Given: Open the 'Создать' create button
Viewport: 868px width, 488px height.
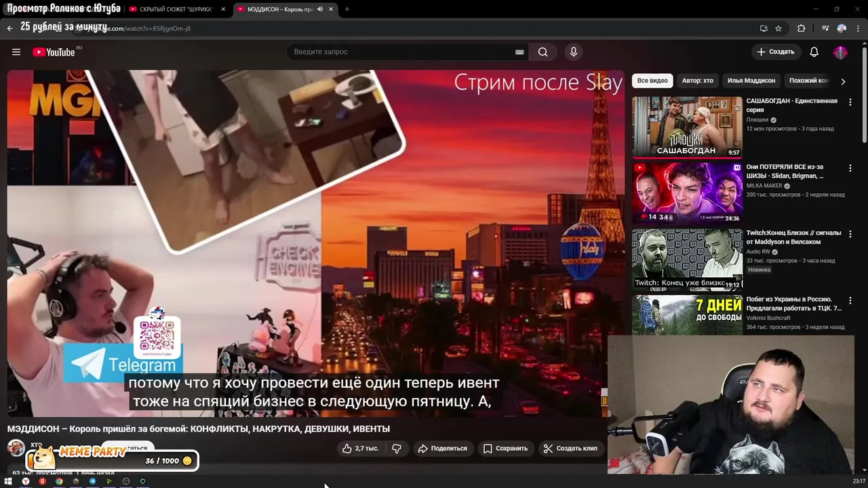Looking at the screenshot, I should (775, 52).
